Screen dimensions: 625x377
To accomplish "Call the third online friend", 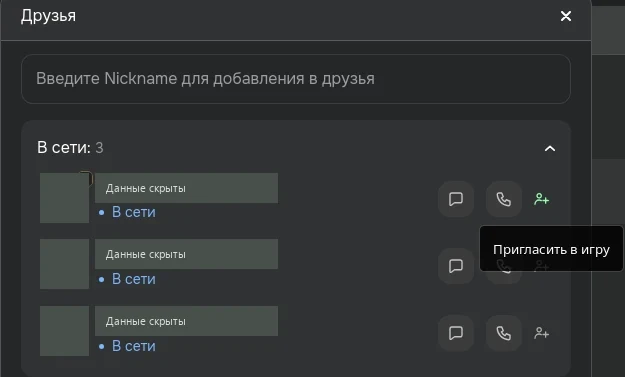I will click(503, 333).
